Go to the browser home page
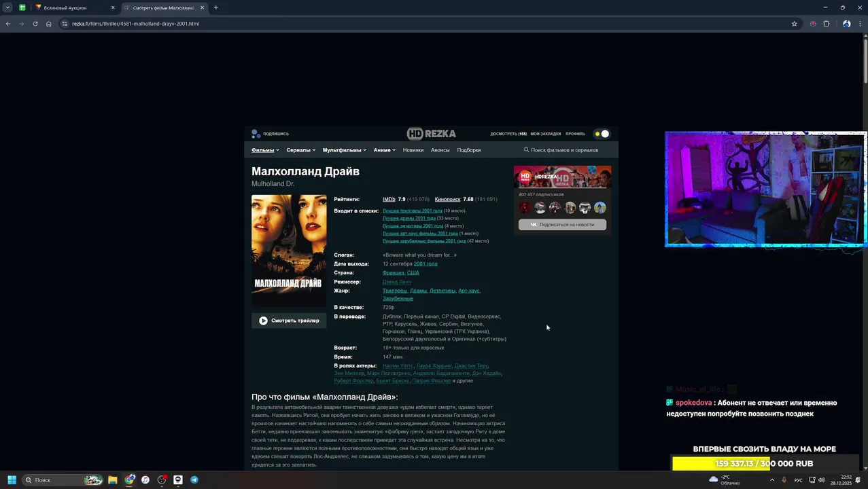The image size is (868, 489). coord(49,24)
